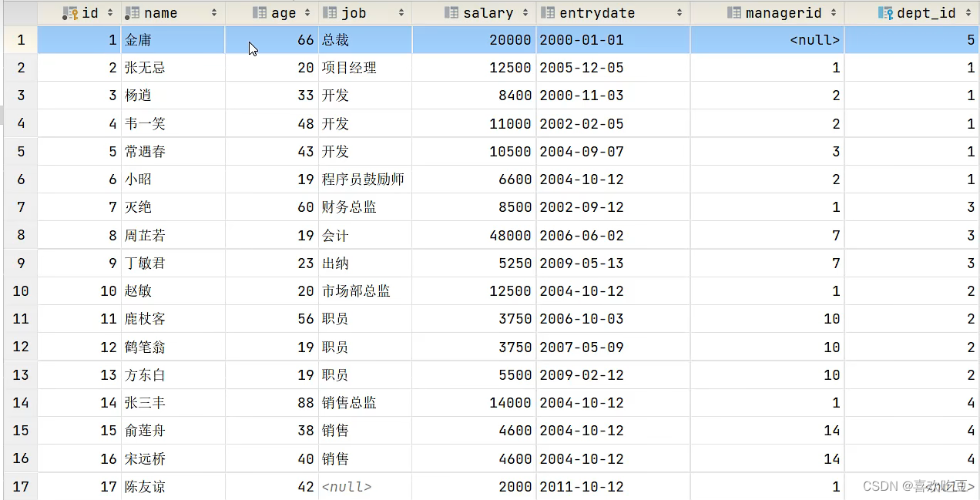This screenshot has height=500, width=980.
Task: Select the salary column header label
Action: [x=488, y=13]
